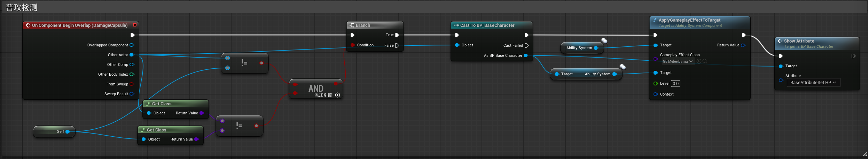Select the Branch node header
The width and height of the screenshot is (868, 159).
click(375, 25)
